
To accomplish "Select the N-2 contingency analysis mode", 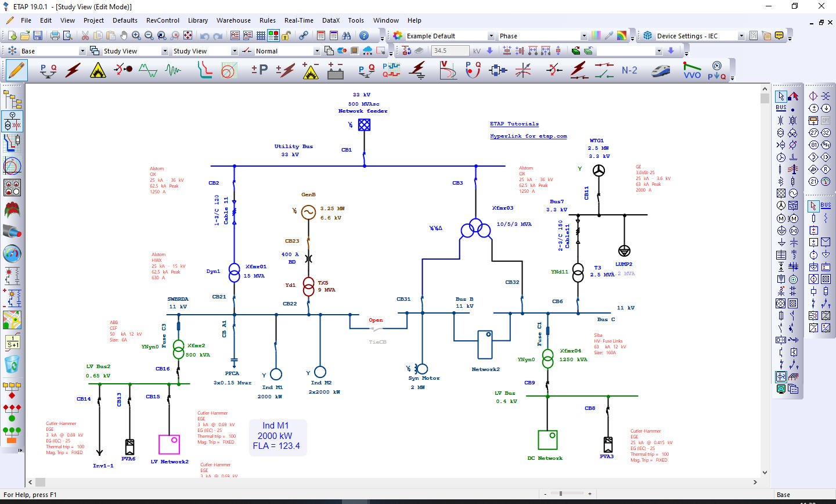I will coord(629,70).
